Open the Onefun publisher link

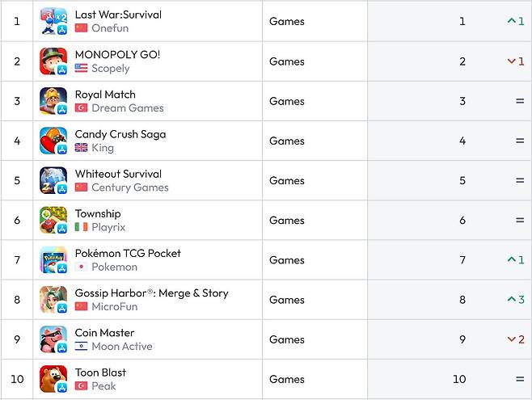(110, 28)
